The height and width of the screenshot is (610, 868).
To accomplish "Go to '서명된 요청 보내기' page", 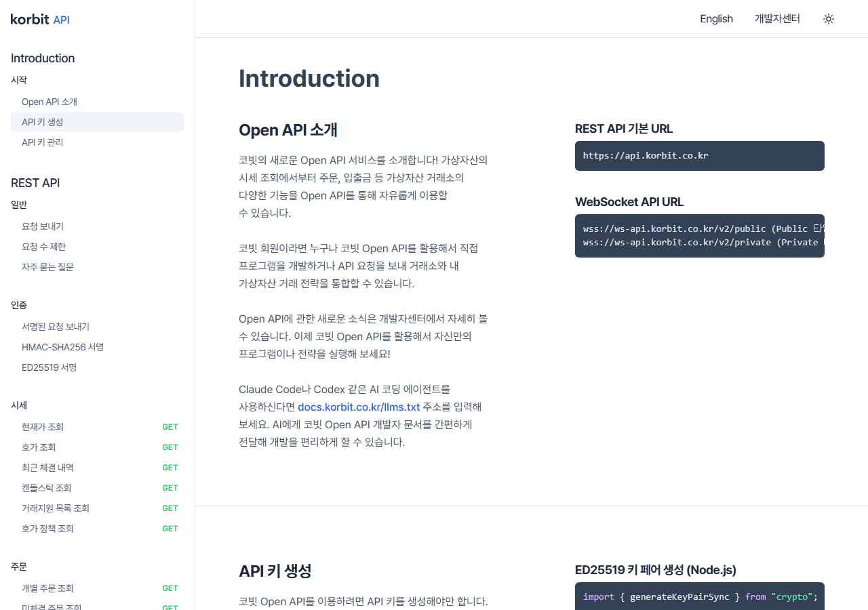I will [x=97, y=327].
